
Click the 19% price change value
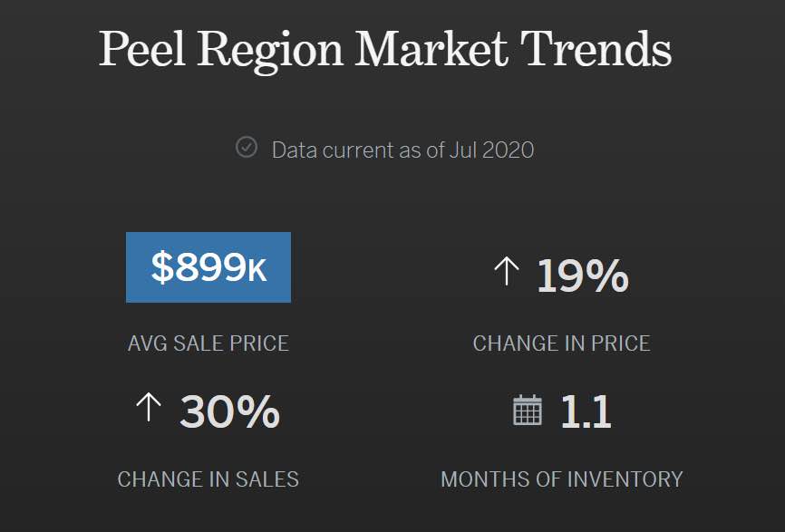coord(582,276)
